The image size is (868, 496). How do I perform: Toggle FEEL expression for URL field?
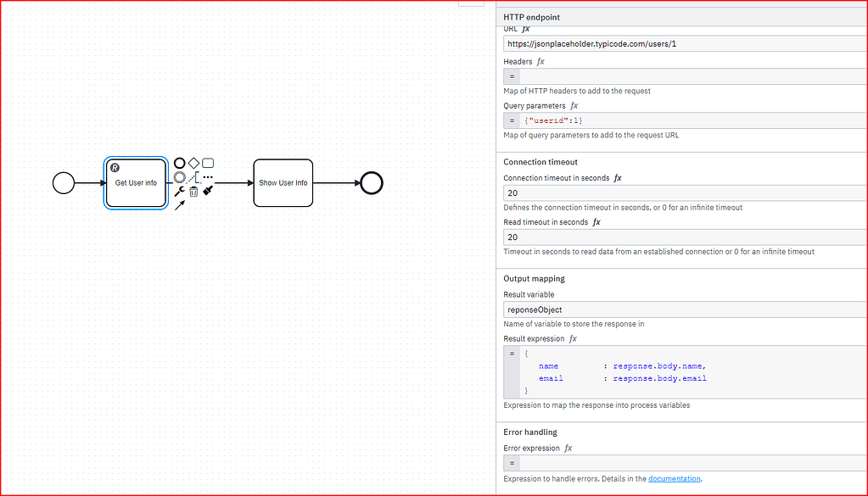(x=526, y=29)
